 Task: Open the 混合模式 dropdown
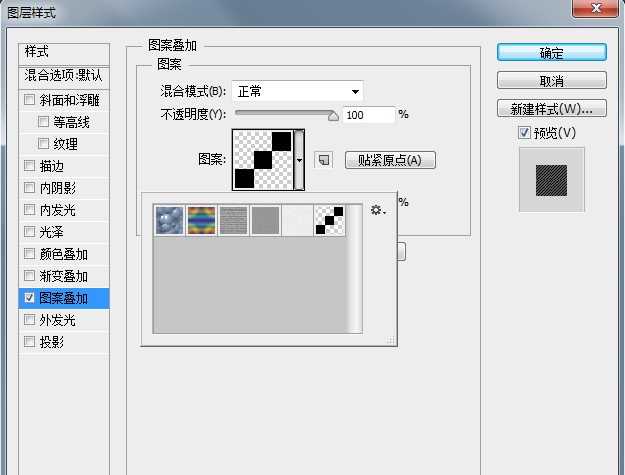pos(297,92)
